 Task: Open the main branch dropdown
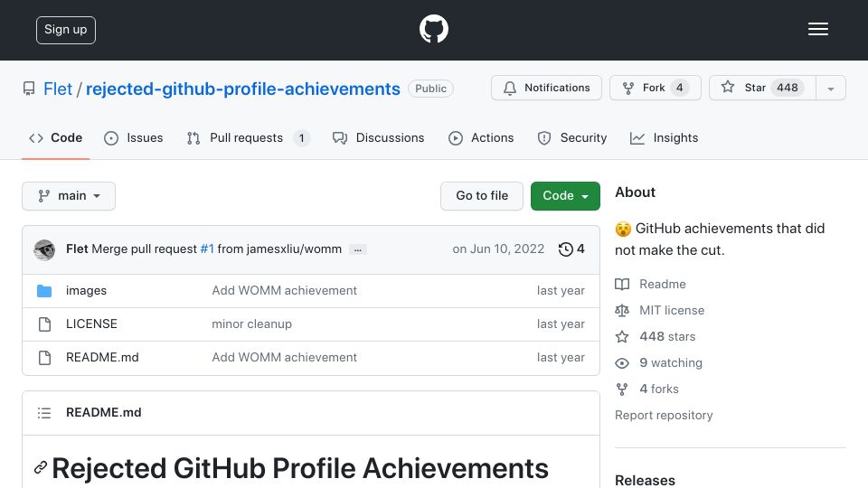click(x=69, y=196)
